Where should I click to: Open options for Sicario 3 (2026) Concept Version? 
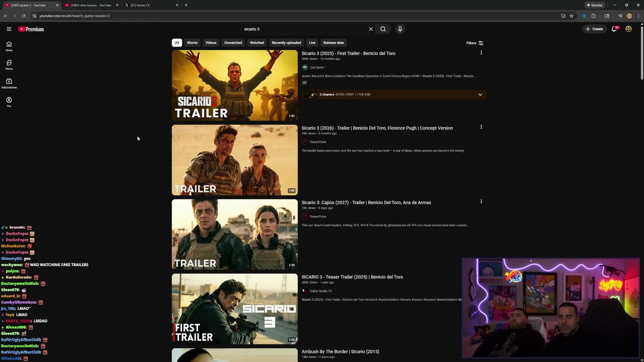click(481, 127)
